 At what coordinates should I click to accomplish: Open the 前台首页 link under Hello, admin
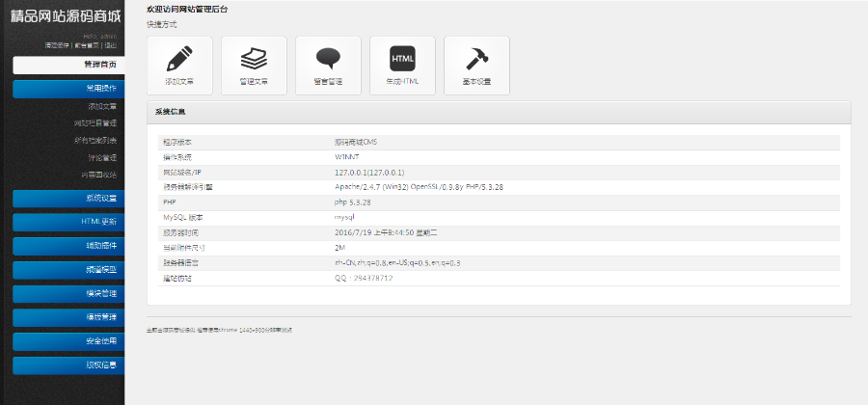87,45
